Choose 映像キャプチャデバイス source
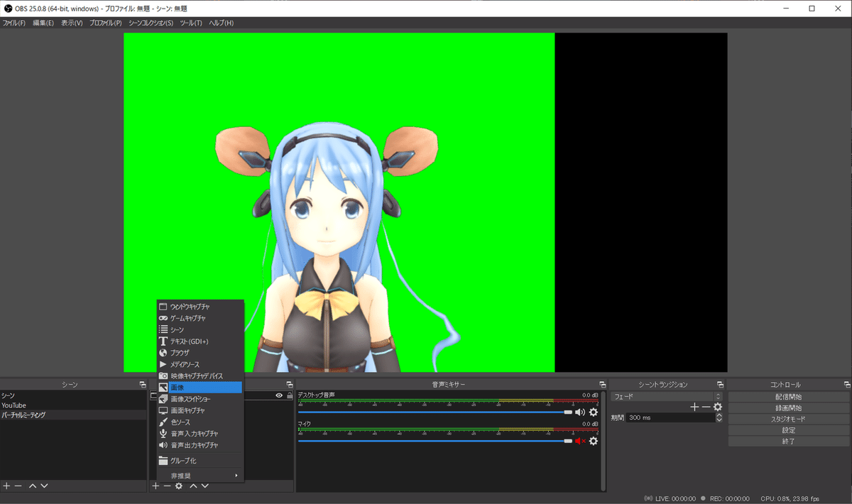Viewport: 852px width, 504px height. tap(200, 376)
